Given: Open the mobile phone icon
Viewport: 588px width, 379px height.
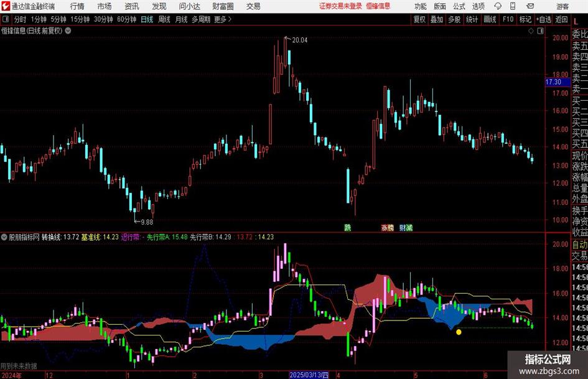Looking at the screenshot, I should [513, 6].
